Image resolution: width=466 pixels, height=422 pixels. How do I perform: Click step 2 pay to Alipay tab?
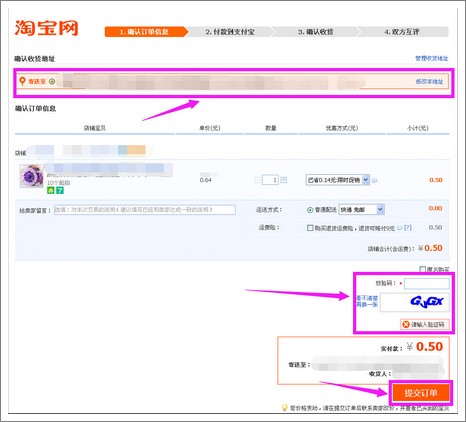tap(230, 32)
